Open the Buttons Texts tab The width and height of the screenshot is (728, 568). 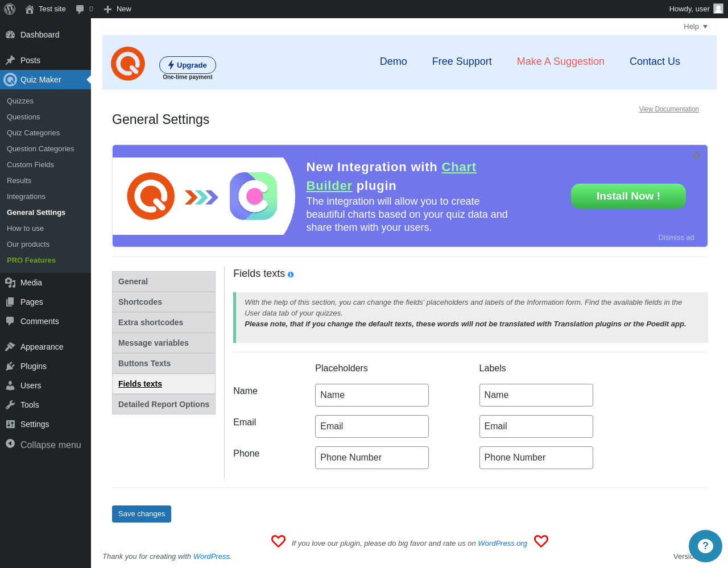pos(164,363)
